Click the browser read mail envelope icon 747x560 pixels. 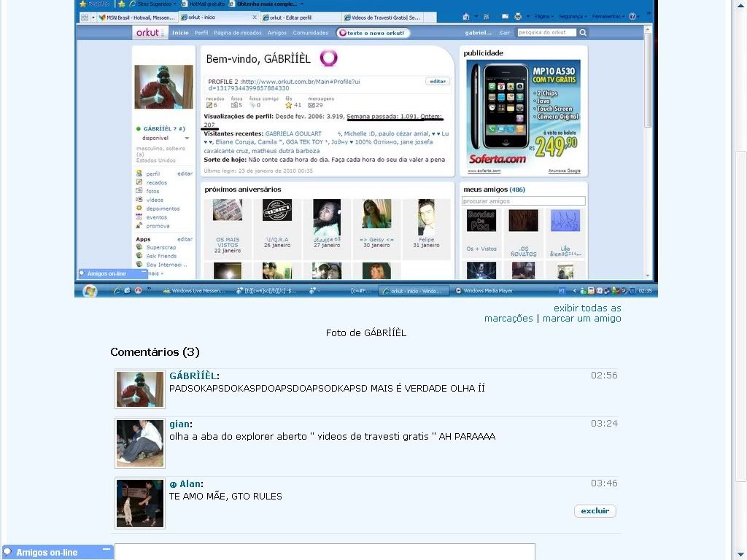click(x=505, y=17)
